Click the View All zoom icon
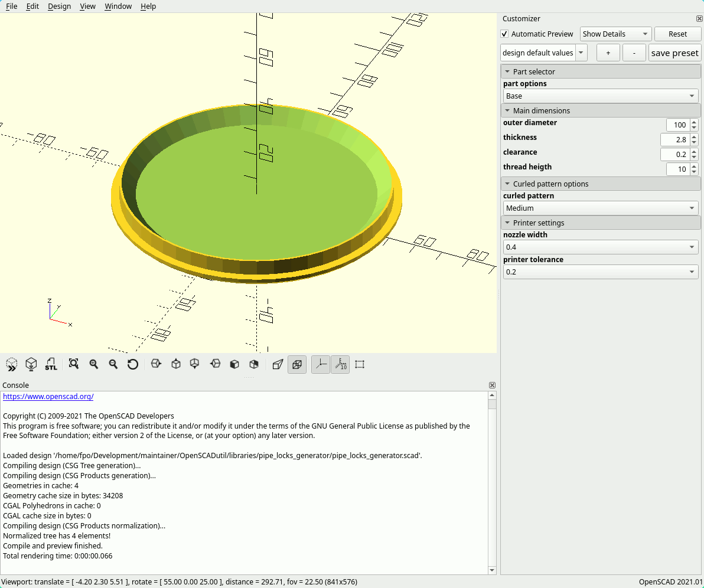Viewport: 704px width, 588px height. tap(74, 364)
